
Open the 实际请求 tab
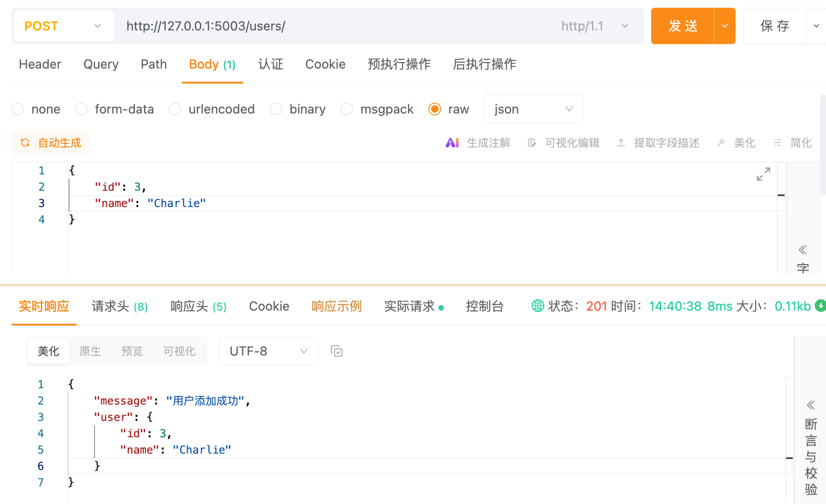(414, 306)
